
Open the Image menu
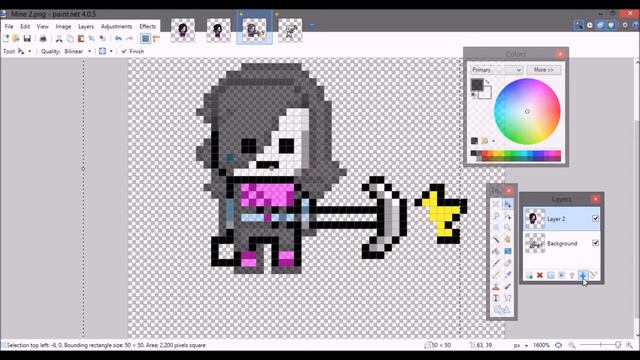pyautogui.click(x=63, y=27)
